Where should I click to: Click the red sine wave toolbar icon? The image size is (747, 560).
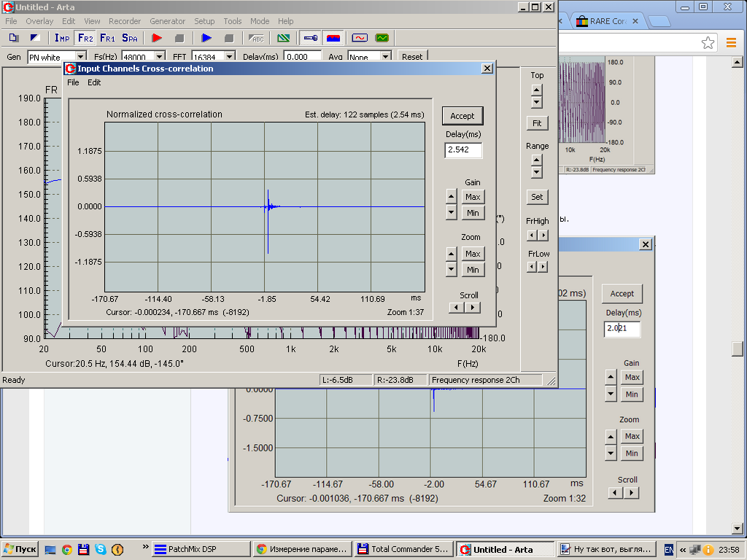(360, 38)
